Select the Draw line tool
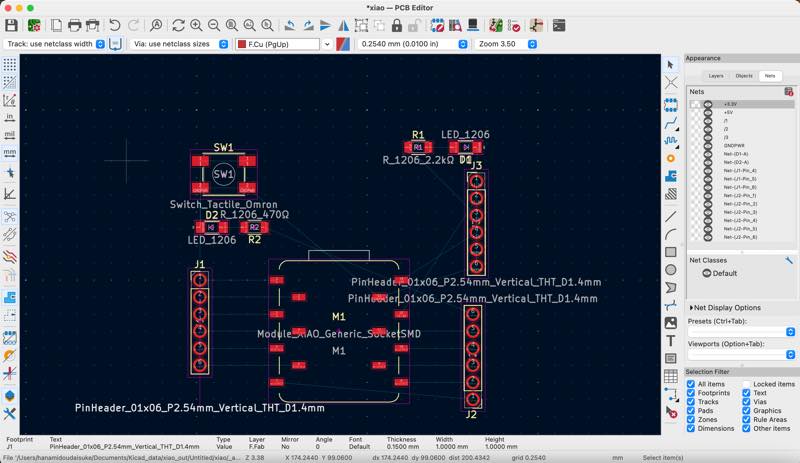This screenshot has width=800, height=463. (670, 216)
